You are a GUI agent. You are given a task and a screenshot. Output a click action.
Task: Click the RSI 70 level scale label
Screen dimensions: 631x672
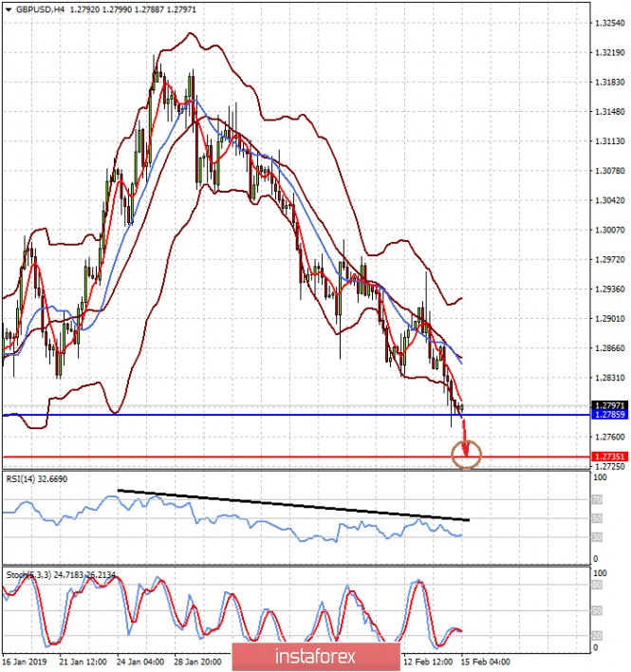pos(598,500)
